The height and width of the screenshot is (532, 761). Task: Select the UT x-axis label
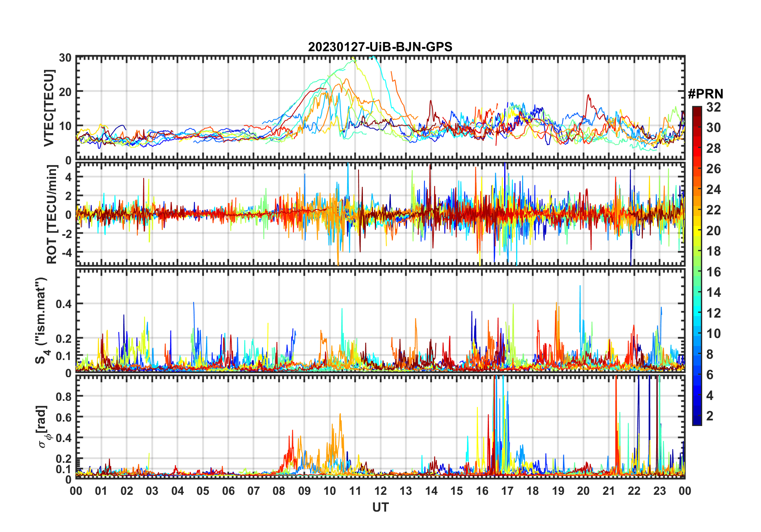(380, 508)
